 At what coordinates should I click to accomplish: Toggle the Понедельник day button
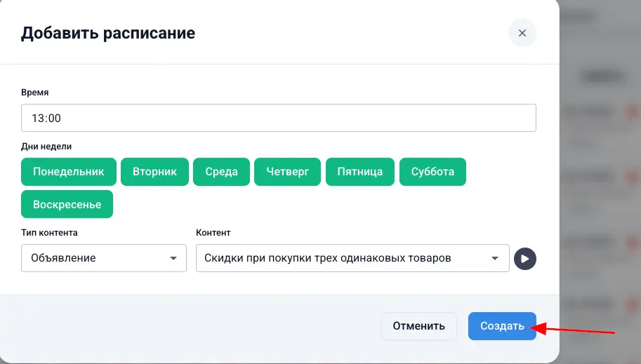69,171
